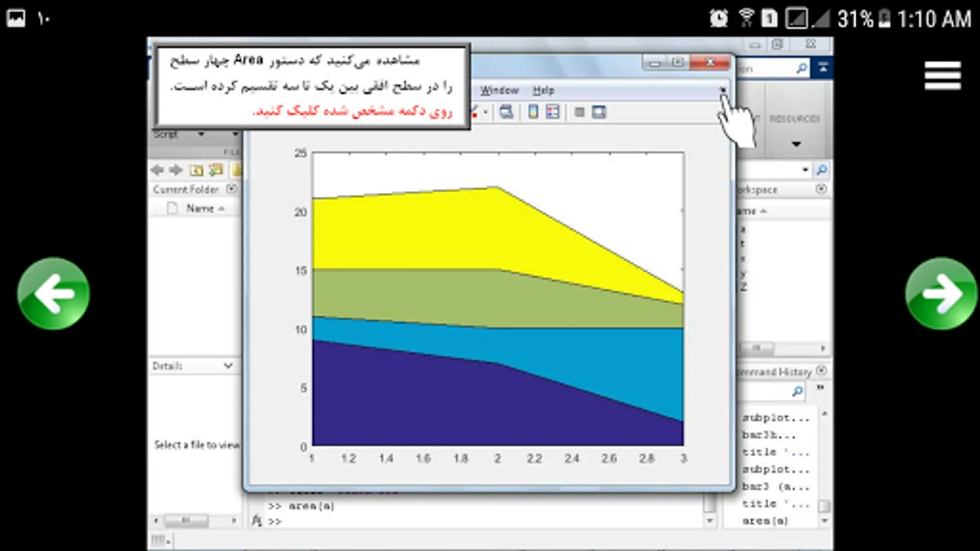Select the area(a) entry in Command History
This screenshot has width=980, height=551.
point(765,521)
